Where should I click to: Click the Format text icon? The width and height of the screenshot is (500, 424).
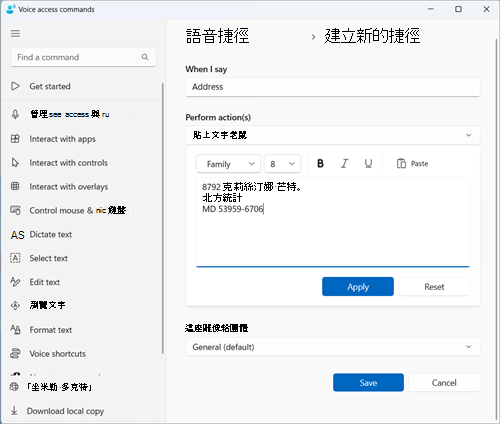tap(15, 330)
